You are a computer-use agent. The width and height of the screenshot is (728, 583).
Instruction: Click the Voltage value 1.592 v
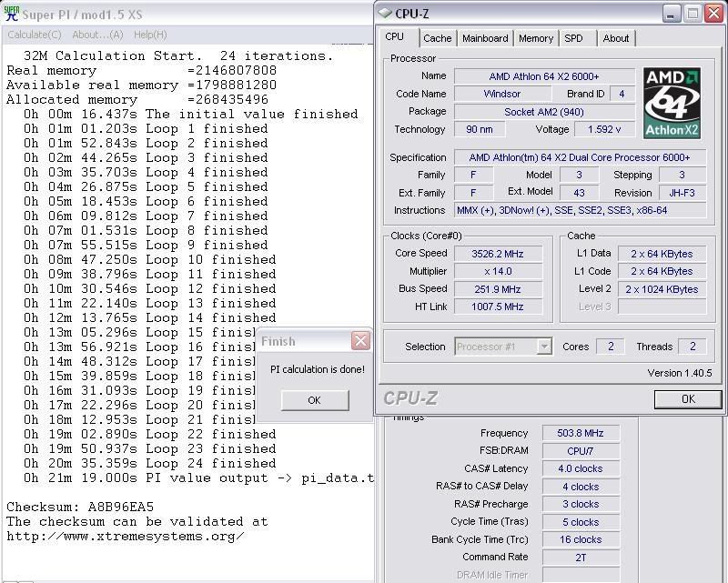click(x=604, y=129)
